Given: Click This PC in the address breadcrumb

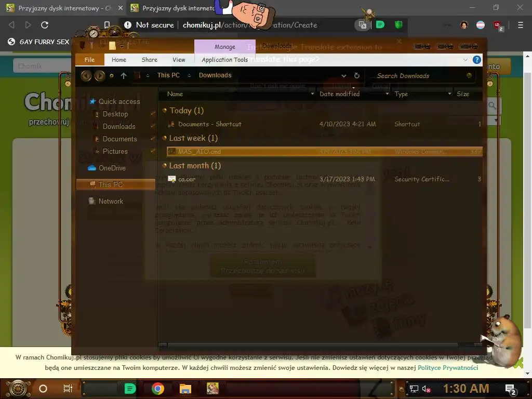Looking at the screenshot, I should tap(168, 75).
